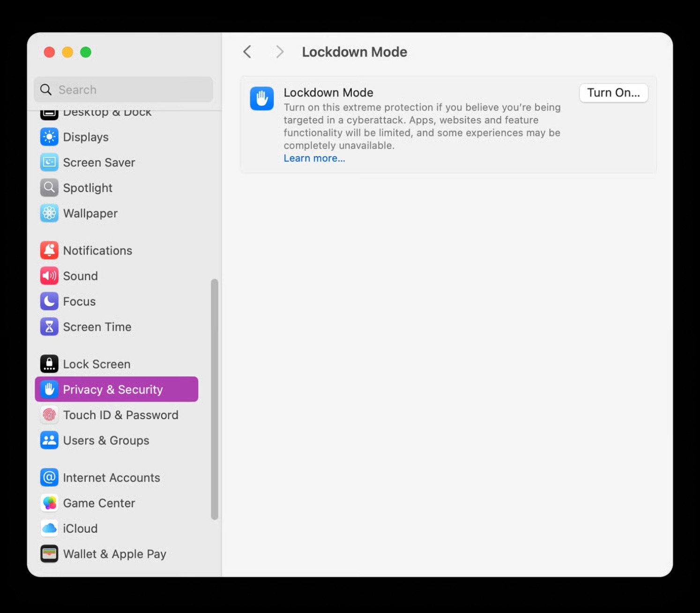The width and height of the screenshot is (700, 613).
Task: Click the Spotlight magnifier icon
Action: (49, 188)
